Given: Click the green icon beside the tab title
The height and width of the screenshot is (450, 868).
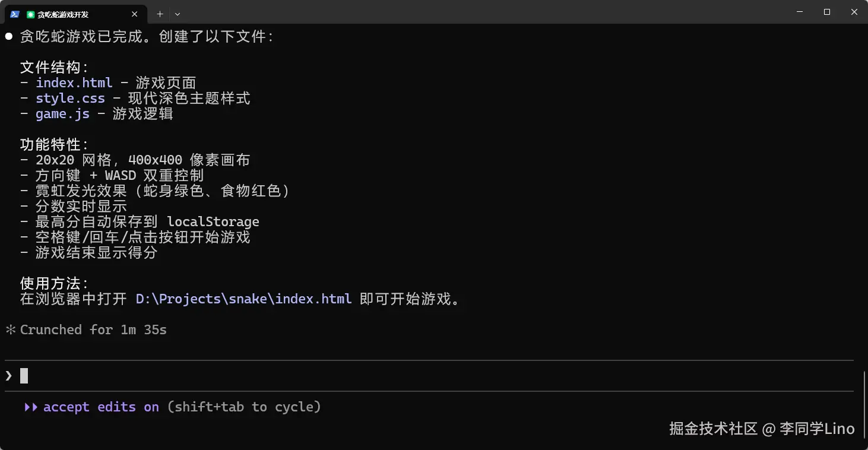Looking at the screenshot, I should [31, 14].
